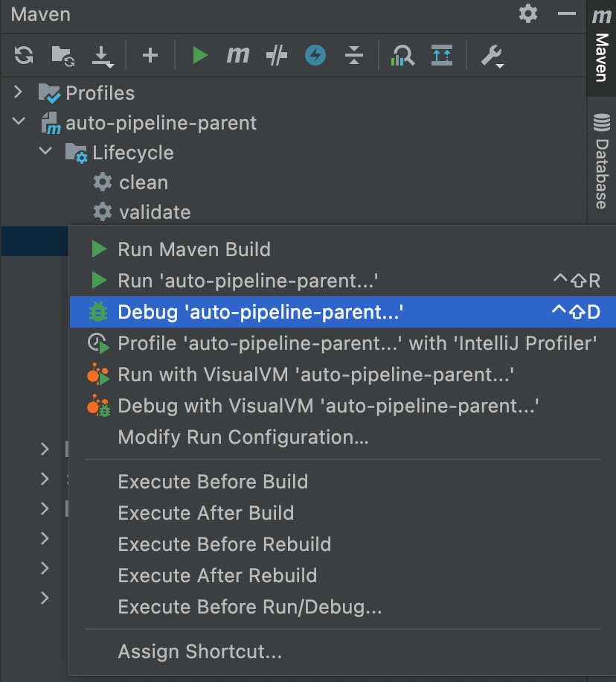Click the Reload All Maven Projects icon
Screen dimensions: 616x682
tap(24, 55)
